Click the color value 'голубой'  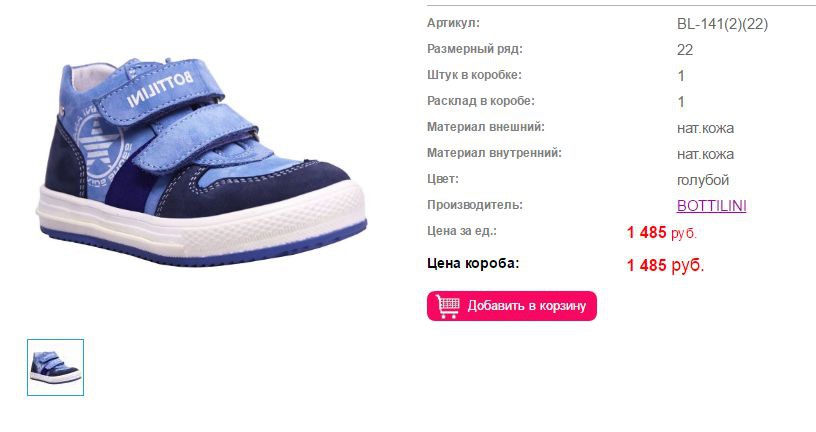point(703,180)
